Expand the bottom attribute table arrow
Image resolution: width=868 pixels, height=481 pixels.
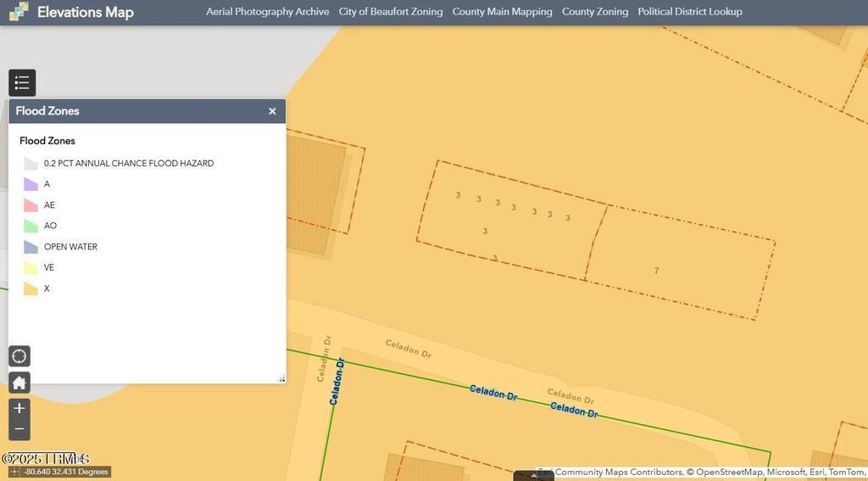(534, 475)
